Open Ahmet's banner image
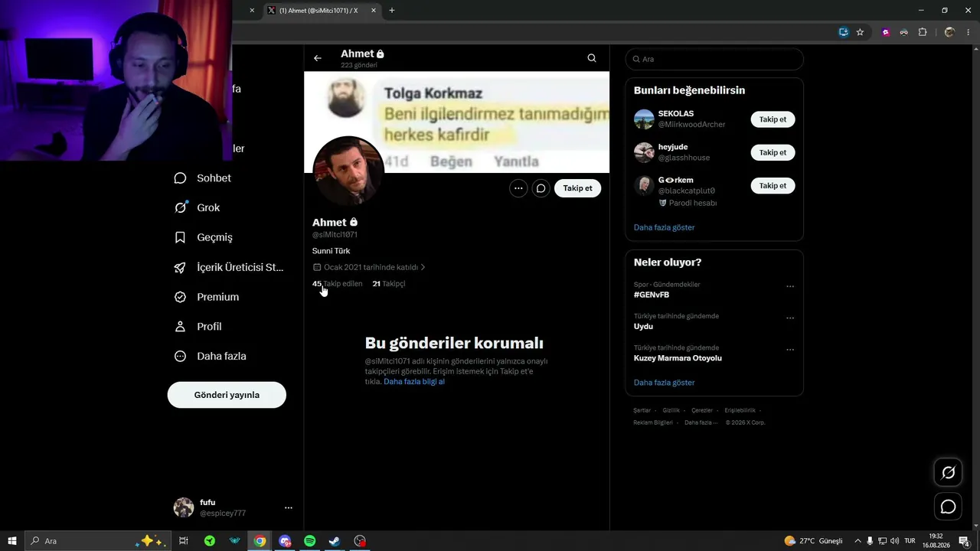980x551 pixels. click(456, 122)
